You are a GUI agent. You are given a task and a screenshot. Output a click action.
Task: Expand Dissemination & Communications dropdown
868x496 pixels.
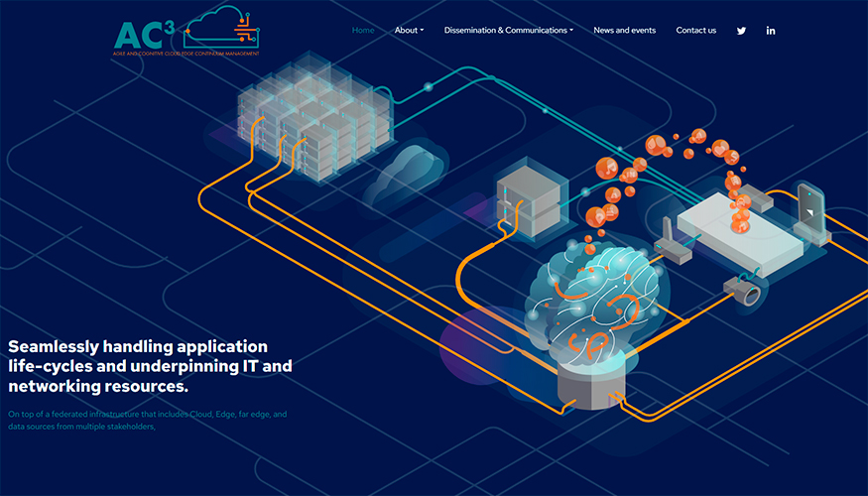click(509, 31)
